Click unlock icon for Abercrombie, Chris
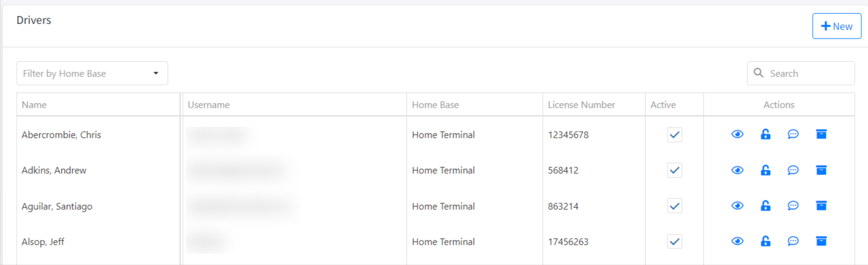This screenshot has width=868, height=265. [x=765, y=135]
